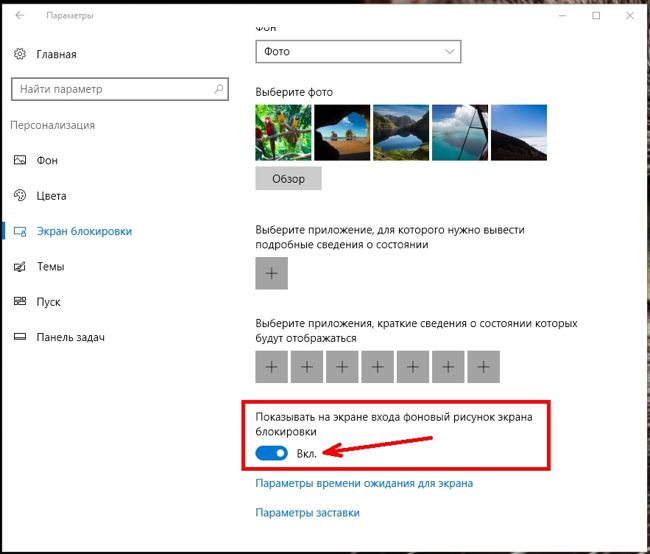Click the Найти параметр search field
The width and height of the screenshot is (650, 554).
[x=120, y=89]
